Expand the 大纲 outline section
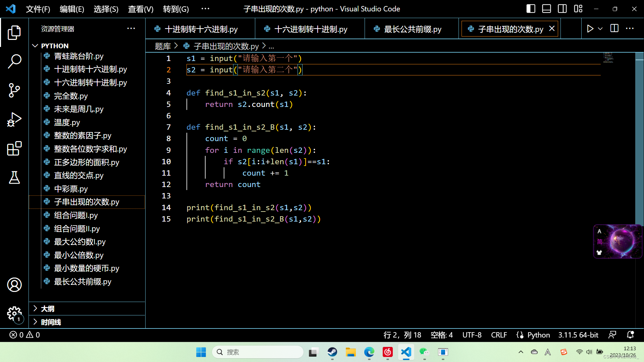Image resolution: width=644 pixels, height=362 pixels. coord(87,309)
